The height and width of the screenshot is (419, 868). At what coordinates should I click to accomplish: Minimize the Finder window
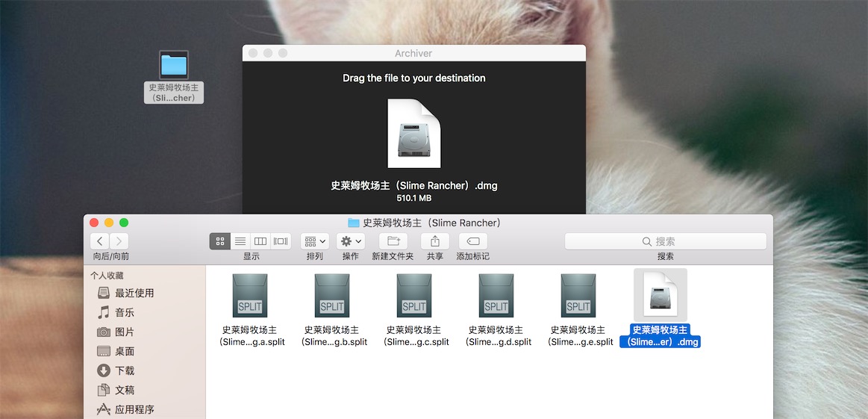tap(109, 223)
